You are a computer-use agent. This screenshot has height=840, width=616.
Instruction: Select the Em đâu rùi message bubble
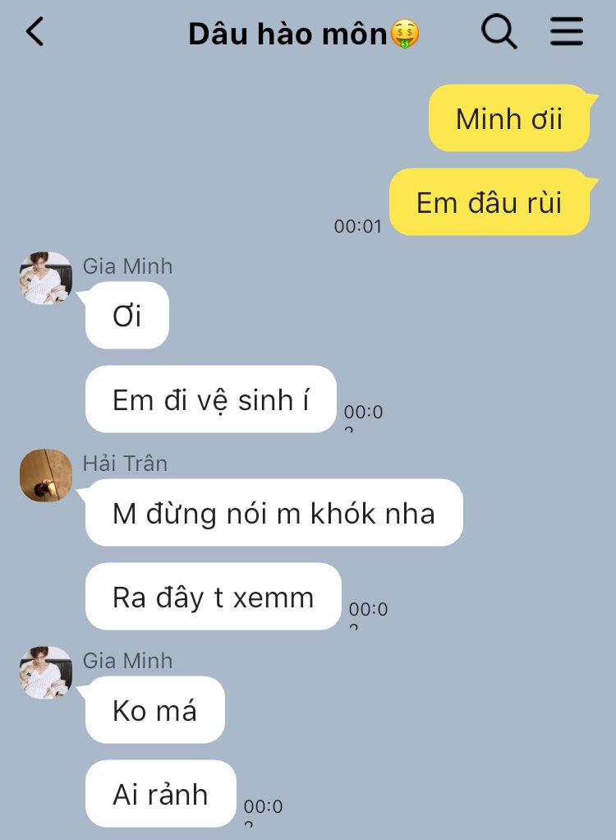tap(490, 202)
